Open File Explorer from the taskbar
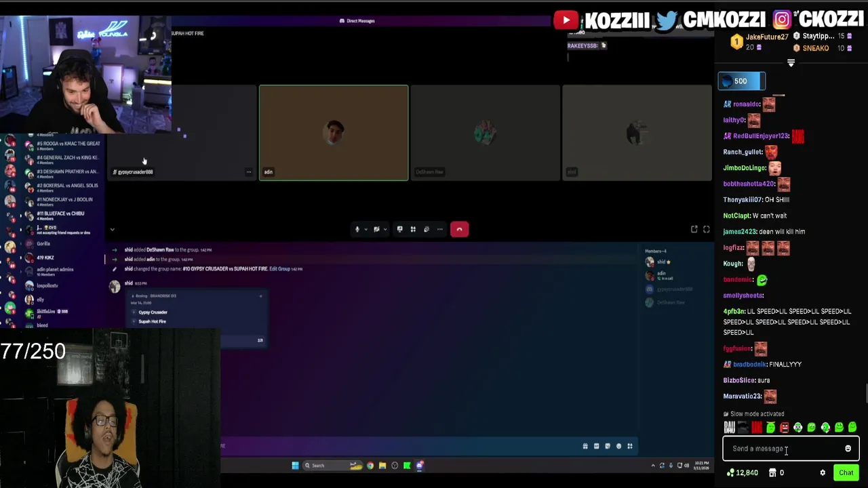The image size is (868, 488). tap(382, 466)
